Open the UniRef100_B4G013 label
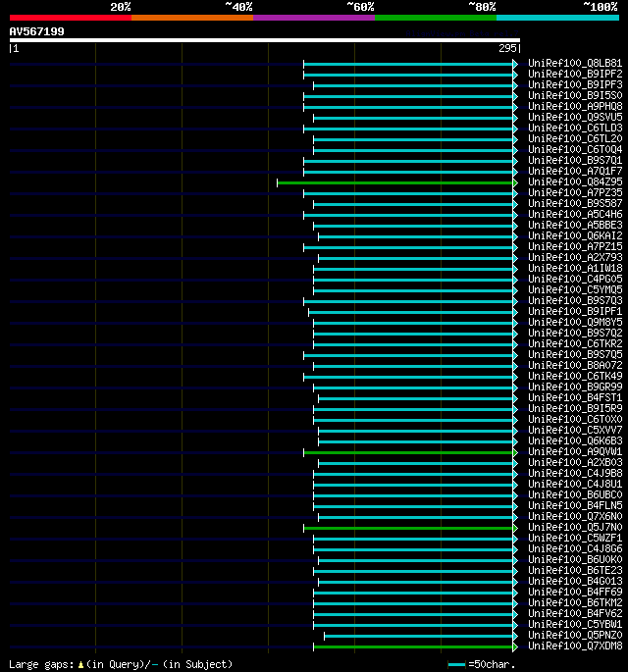This screenshot has height=672, width=628. 575,581
